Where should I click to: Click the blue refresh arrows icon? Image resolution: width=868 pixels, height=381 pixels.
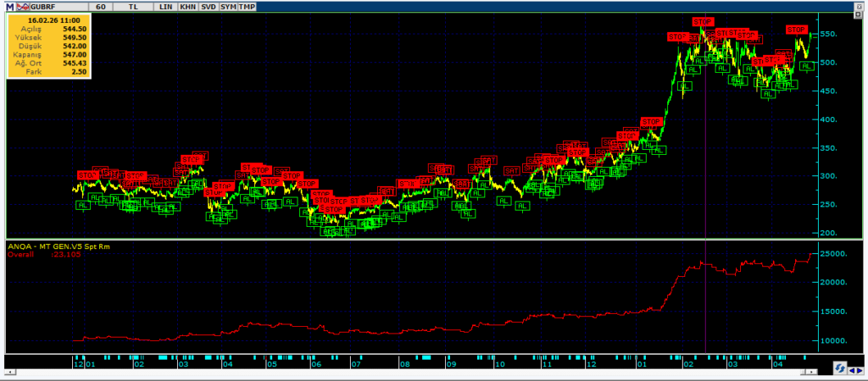click(x=840, y=367)
